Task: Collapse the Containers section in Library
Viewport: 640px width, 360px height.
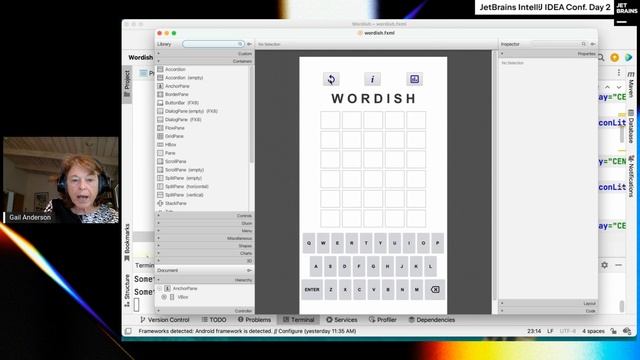Action: [204, 61]
